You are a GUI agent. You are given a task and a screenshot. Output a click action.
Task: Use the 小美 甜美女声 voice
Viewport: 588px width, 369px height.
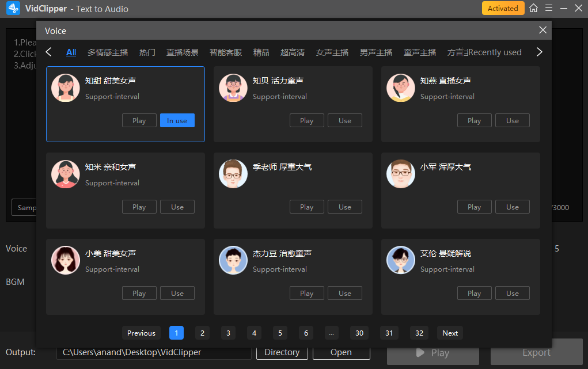coord(177,294)
